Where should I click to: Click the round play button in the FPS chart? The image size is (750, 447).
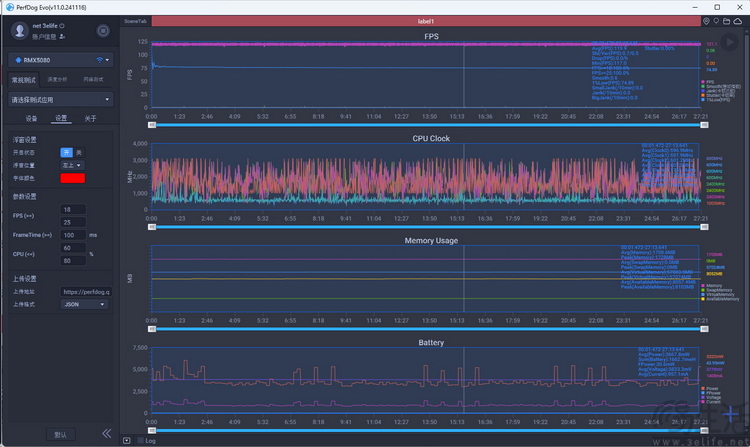[729, 43]
